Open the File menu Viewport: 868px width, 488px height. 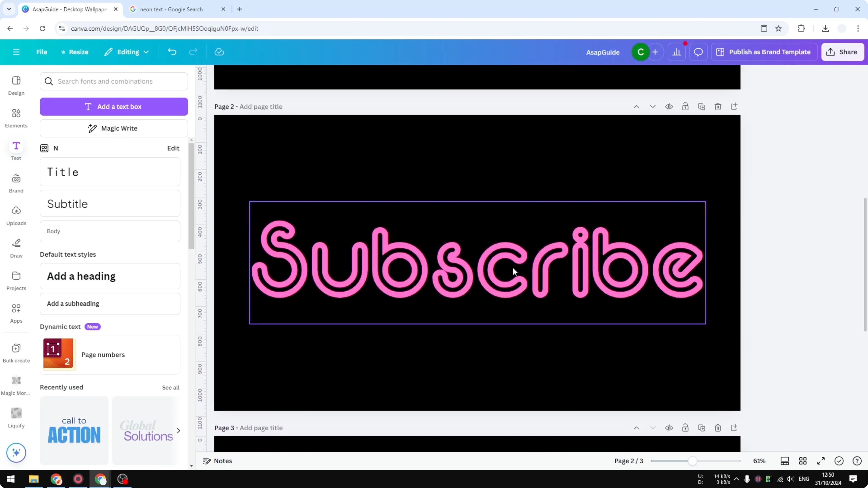point(42,52)
